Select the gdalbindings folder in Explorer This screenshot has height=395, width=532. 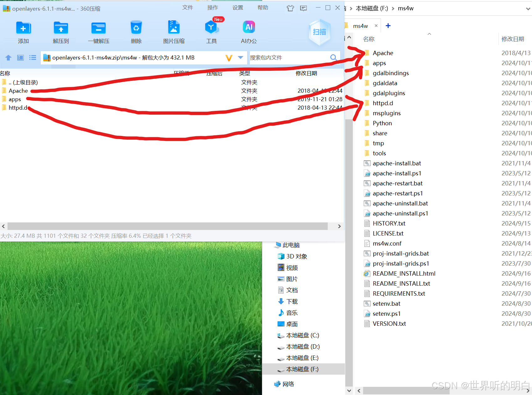(390, 73)
